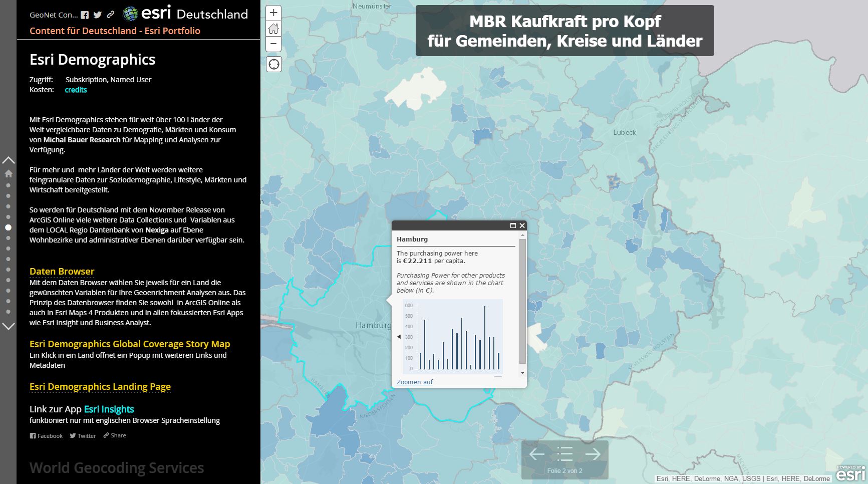868x484 pixels.
Task: Click the Powered by Esri logo
Action: pos(851,473)
